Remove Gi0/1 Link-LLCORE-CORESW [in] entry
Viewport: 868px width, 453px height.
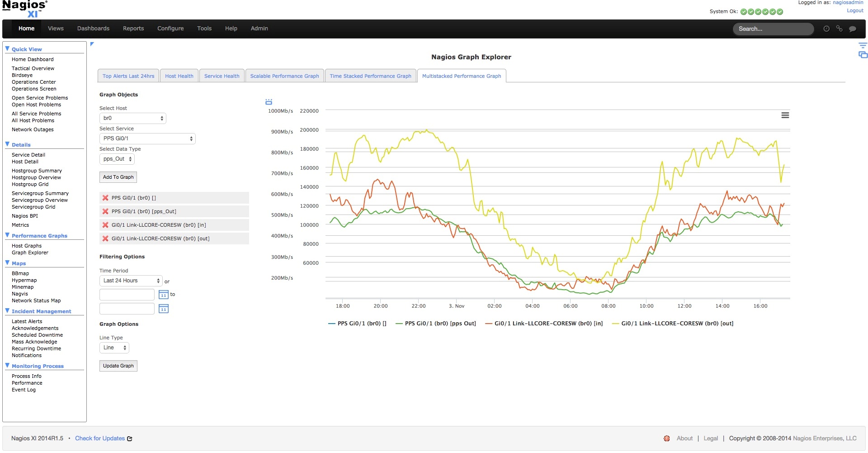coord(105,225)
